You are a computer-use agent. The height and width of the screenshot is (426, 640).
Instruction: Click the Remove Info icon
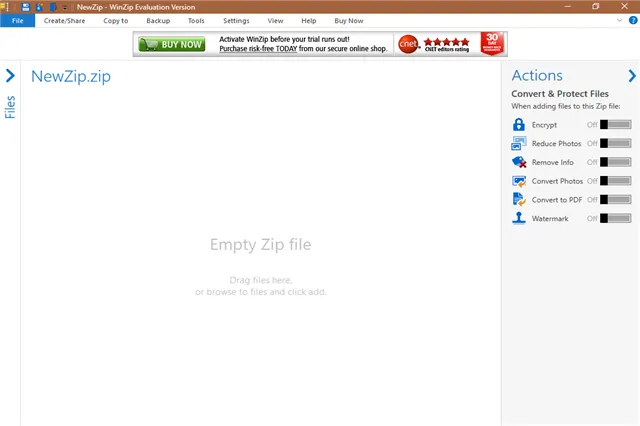click(519, 162)
